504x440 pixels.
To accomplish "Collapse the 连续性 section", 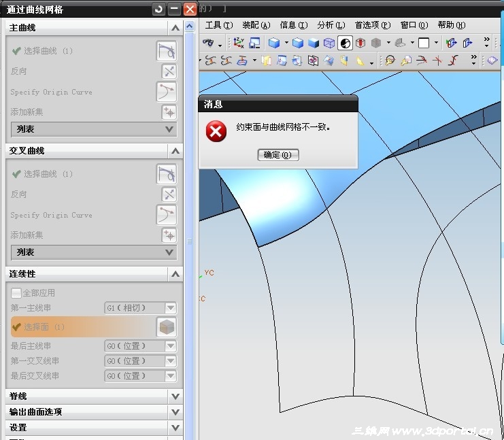I will coord(175,274).
